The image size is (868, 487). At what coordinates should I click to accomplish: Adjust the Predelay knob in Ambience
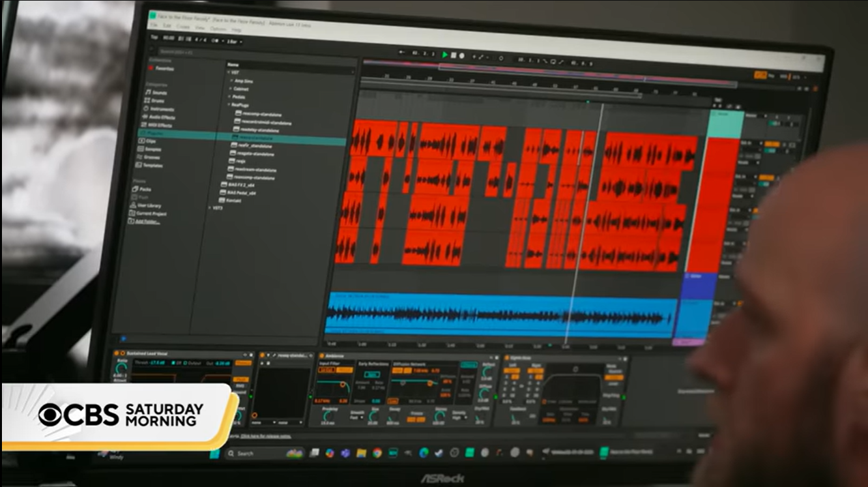click(328, 417)
